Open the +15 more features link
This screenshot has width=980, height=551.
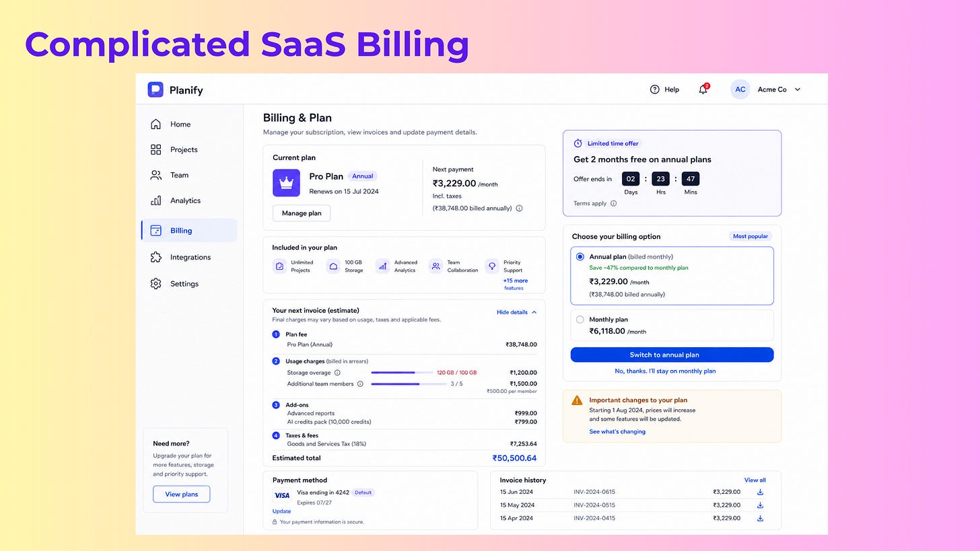coord(515,284)
